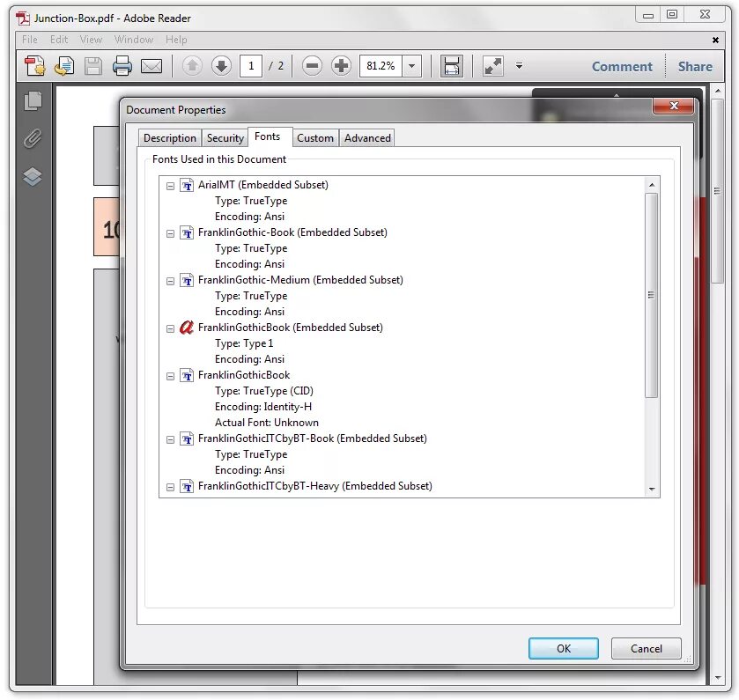Screen dimensions: 739x700
Task: Select the FranklinGothicITCbyBT-Heavy (Embedded Subset) row
Action: (314, 486)
